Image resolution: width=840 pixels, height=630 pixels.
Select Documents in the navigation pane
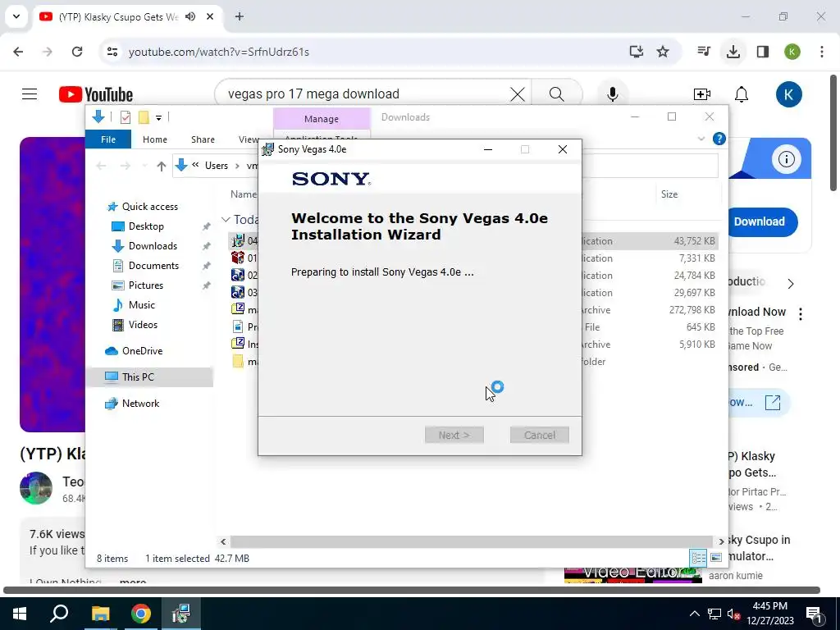153,266
